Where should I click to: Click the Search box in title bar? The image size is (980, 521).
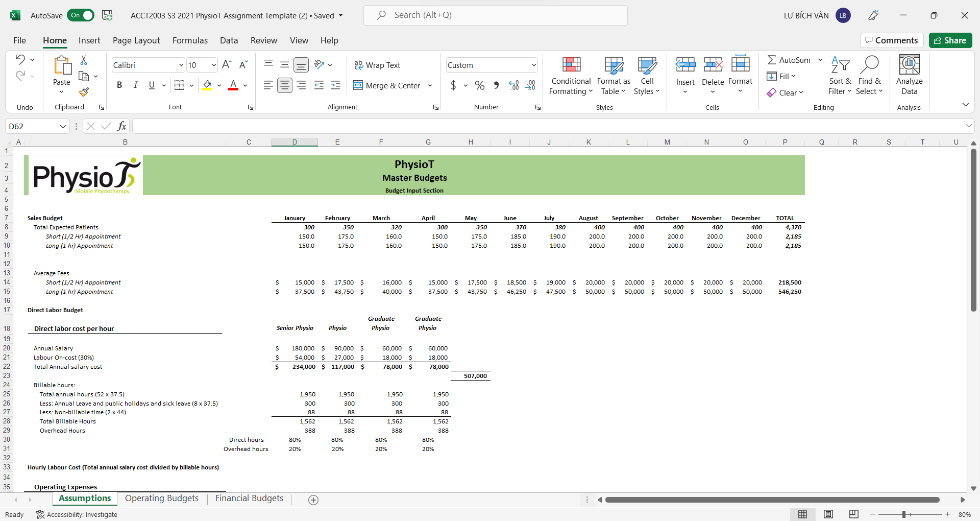pos(495,15)
